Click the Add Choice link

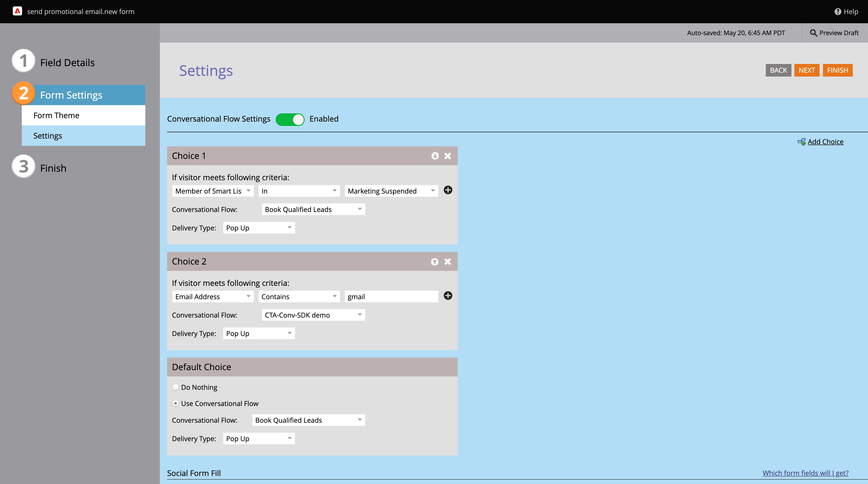(x=825, y=141)
